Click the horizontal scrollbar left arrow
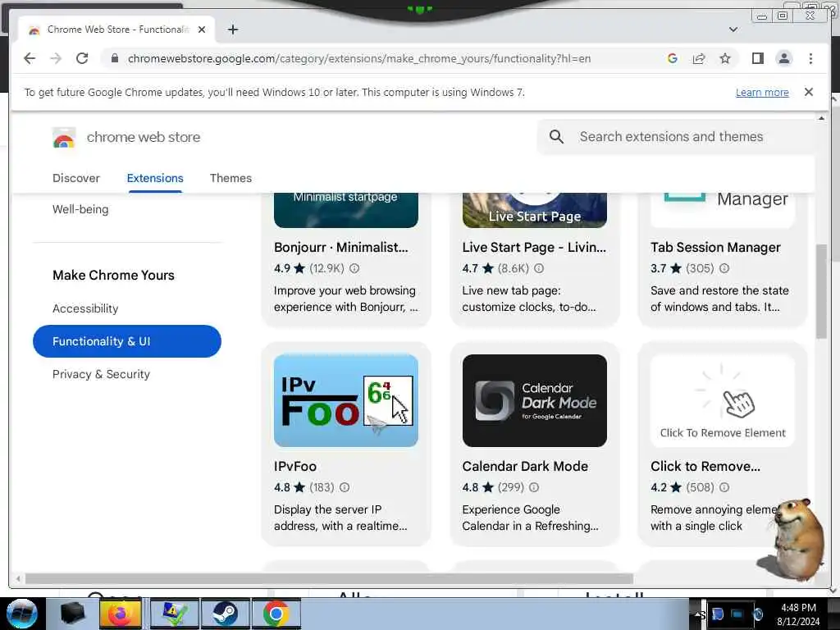 [x=18, y=578]
